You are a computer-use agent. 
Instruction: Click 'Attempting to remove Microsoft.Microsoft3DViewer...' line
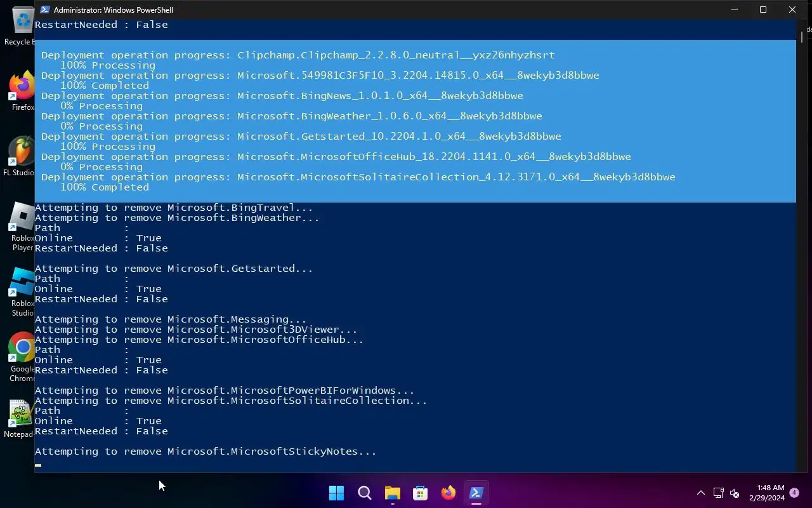(x=196, y=330)
